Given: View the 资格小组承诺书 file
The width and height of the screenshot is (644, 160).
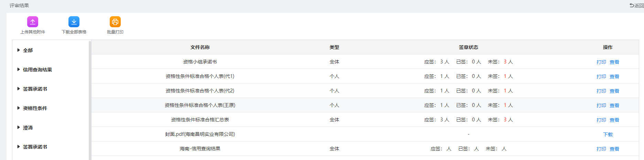Looking at the screenshot, I should point(614,62).
